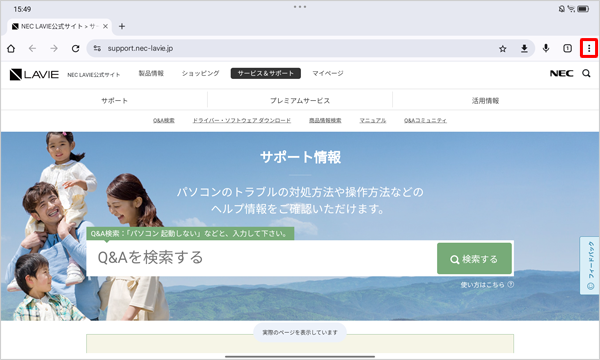Select the NEC LAVIE公式サイト browser tab
600x360 pixels.
59,26
